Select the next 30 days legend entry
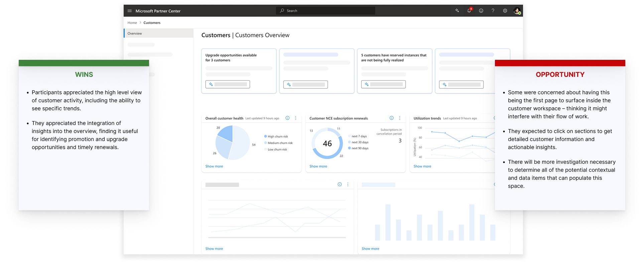 358,142
